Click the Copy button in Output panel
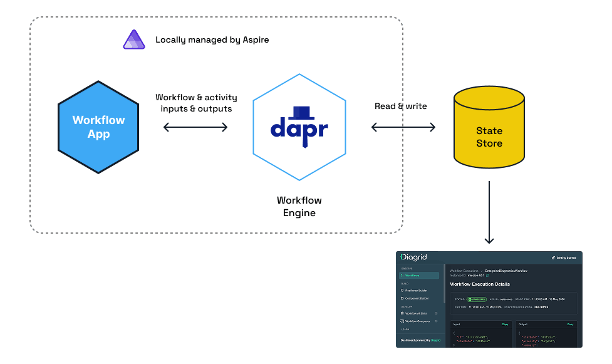The height and width of the screenshot is (364, 612). tap(570, 324)
